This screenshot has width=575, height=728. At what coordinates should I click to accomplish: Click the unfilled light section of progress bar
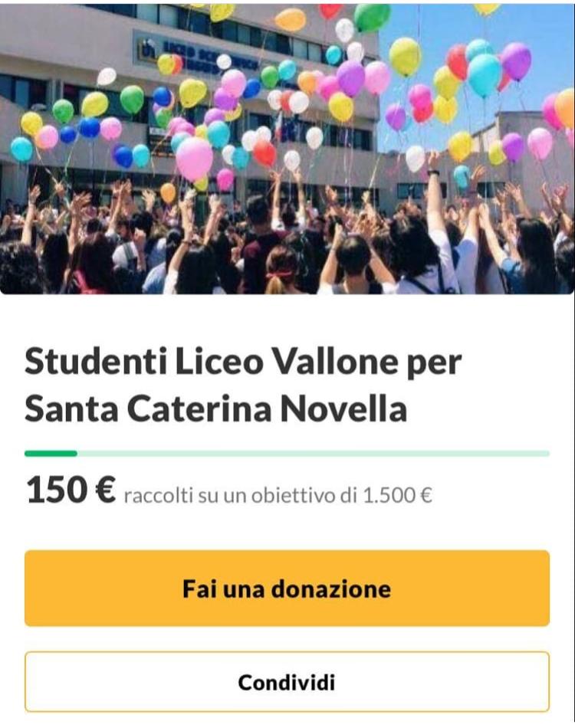tap(314, 454)
